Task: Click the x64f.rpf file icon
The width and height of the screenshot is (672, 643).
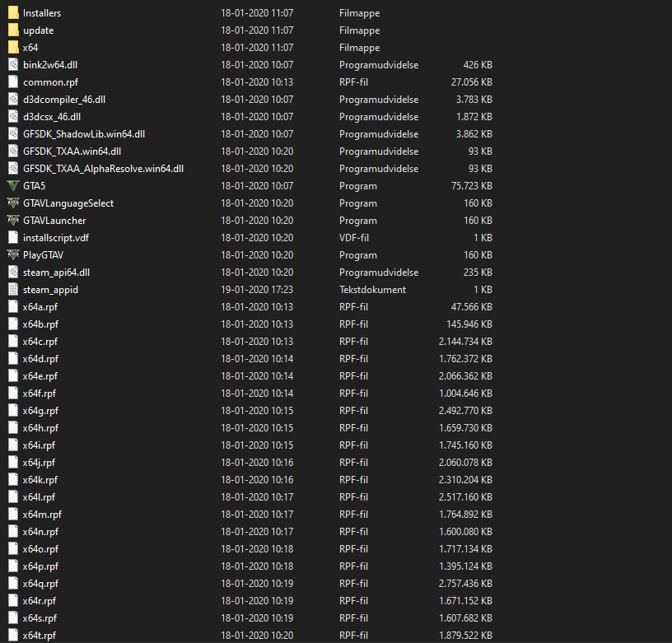Action: (x=13, y=394)
